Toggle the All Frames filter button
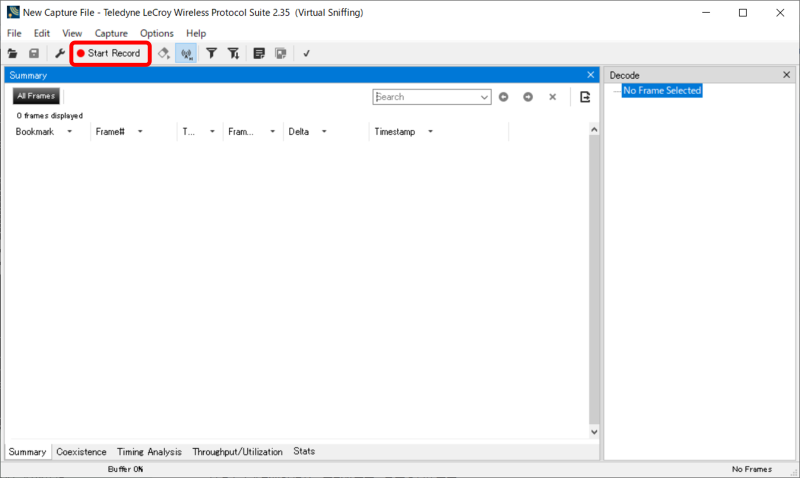The image size is (800, 478). point(36,96)
